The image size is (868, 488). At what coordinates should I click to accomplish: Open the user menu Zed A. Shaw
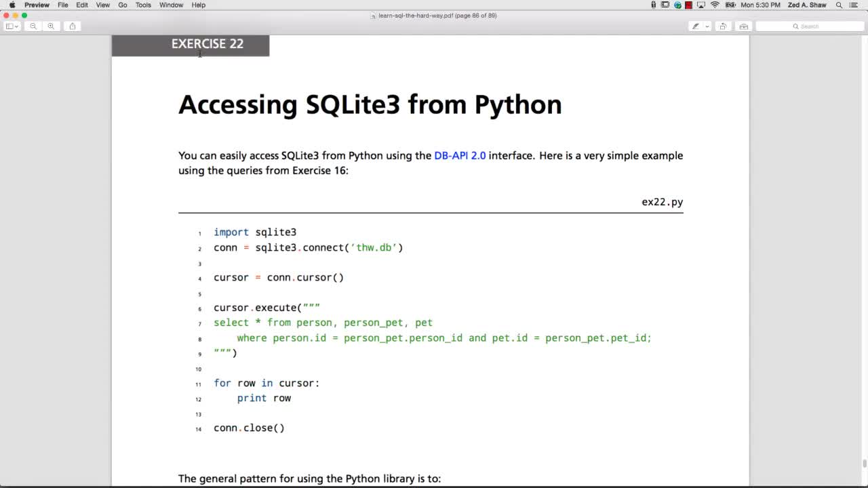[807, 5]
